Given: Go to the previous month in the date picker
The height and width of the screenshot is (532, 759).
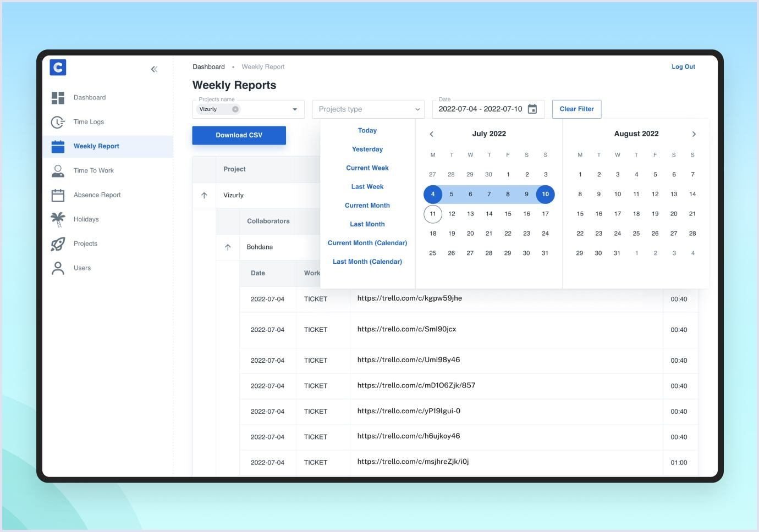Looking at the screenshot, I should [x=431, y=134].
